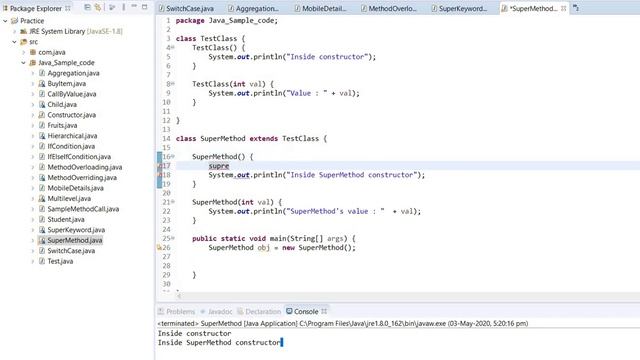Click Collapse All icon in Package Explorer
The width and height of the screenshot is (640, 360).
click(87, 7)
